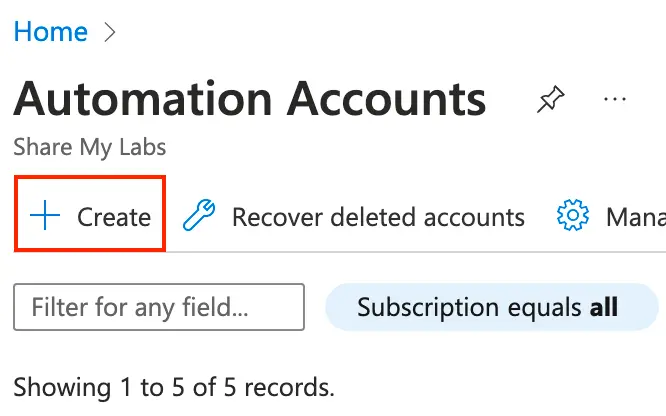Click the gear icon in the toolbar
Viewport: 666px width, 416px height.
coord(573,216)
